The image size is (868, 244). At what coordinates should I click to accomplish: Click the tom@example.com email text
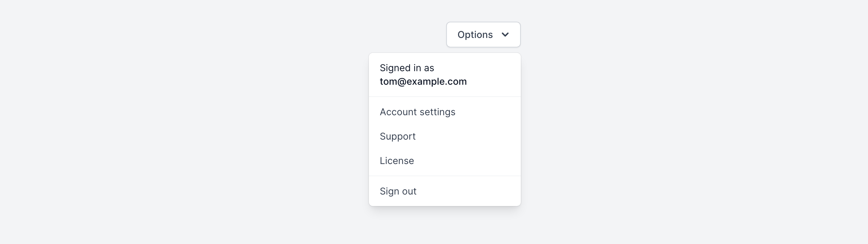[x=423, y=82]
